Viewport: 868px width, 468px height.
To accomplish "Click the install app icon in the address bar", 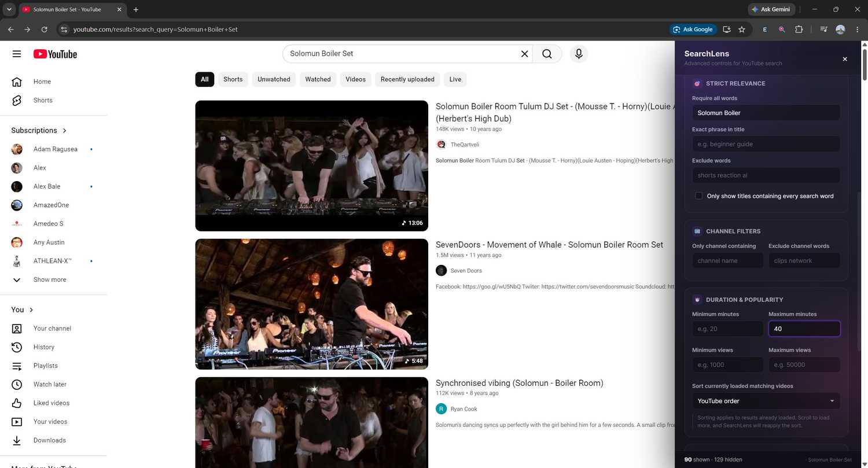I will [x=727, y=30].
